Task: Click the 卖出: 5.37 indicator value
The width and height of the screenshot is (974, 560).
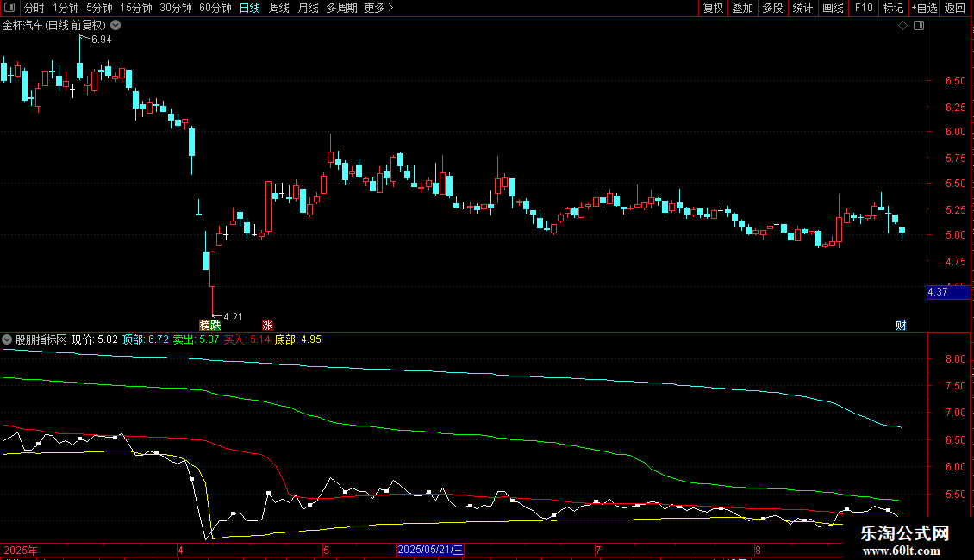Action: point(196,339)
